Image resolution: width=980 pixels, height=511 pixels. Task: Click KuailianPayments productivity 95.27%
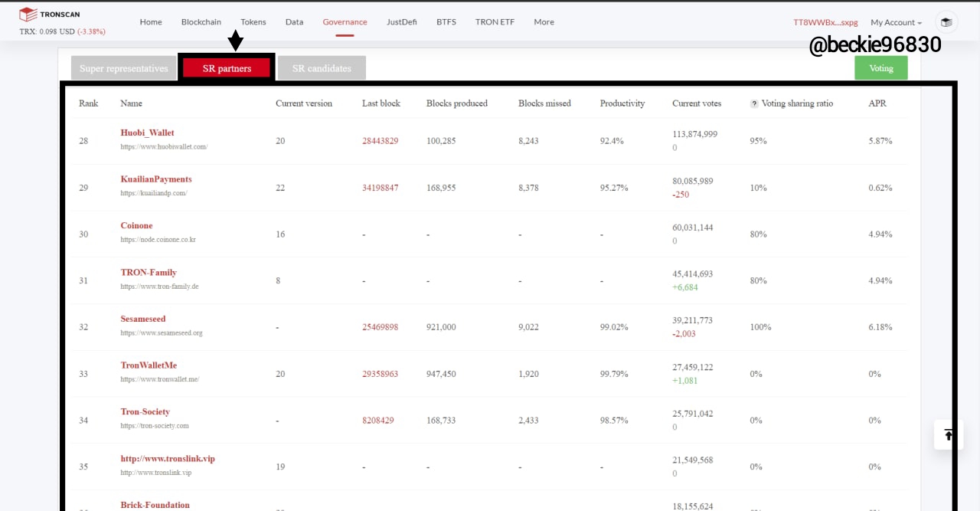[x=614, y=188]
